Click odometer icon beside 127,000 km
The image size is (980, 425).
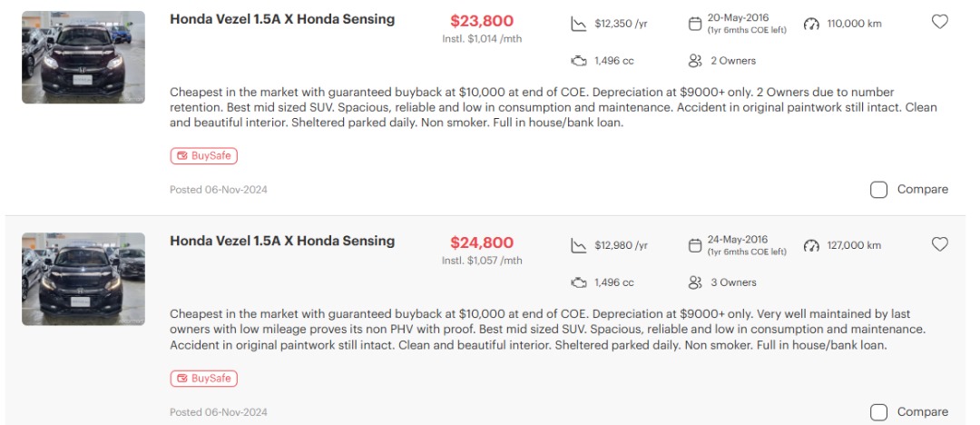tap(811, 247)
